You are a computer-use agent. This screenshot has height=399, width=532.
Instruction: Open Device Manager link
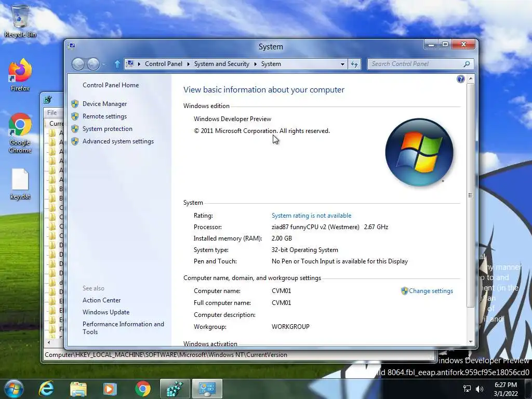click(104, 104)
